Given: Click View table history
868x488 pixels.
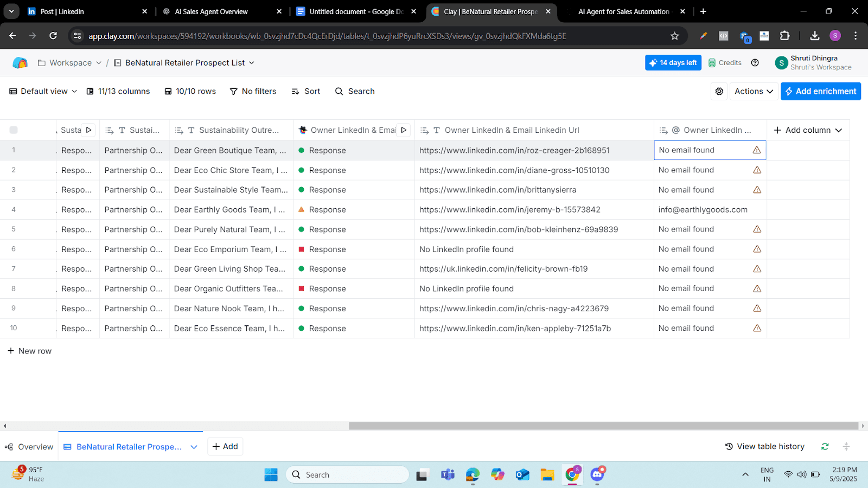Looking at the screenshot, I should tap(765, 446).
